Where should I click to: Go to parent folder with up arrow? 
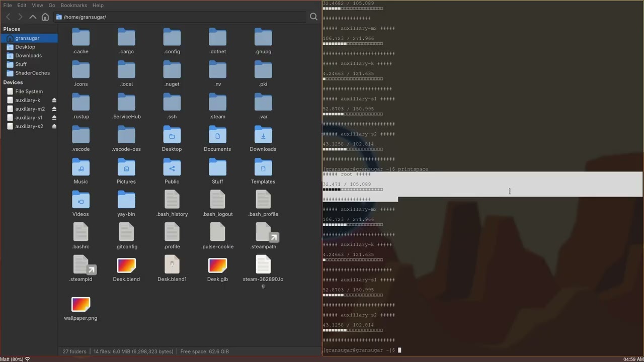[x=33, y=17]
